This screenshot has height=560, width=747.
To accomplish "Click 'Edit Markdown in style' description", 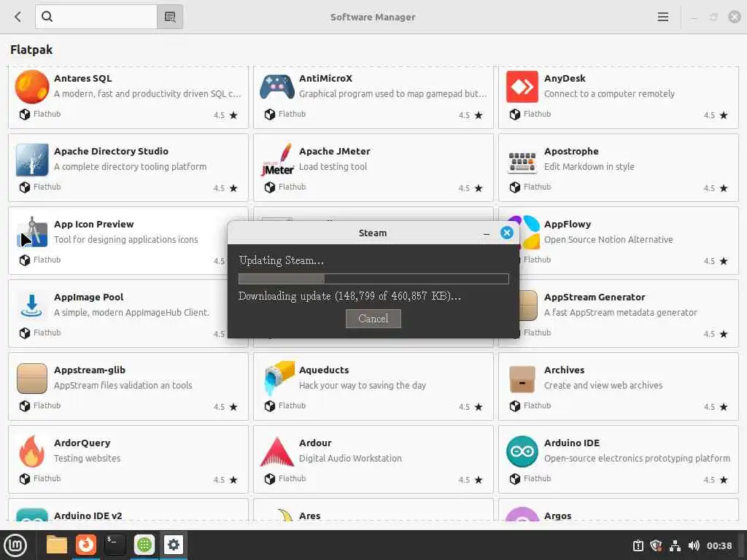I will click(589, 166).
